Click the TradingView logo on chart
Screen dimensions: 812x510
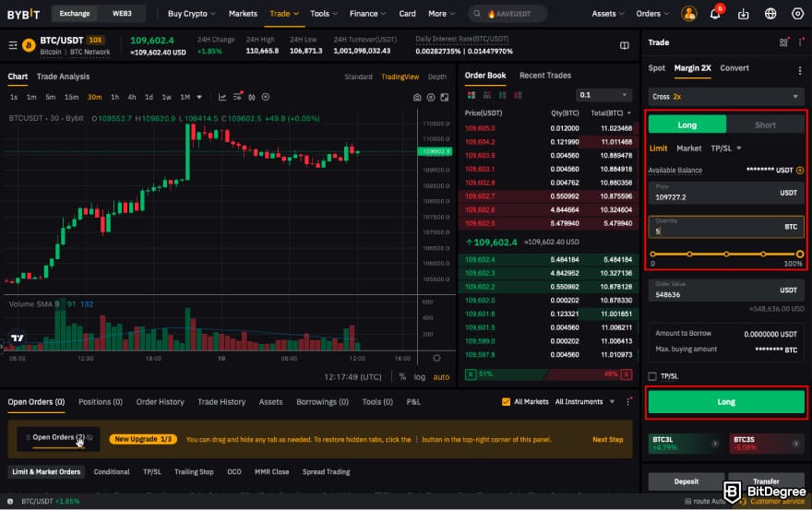pos(18,338)
